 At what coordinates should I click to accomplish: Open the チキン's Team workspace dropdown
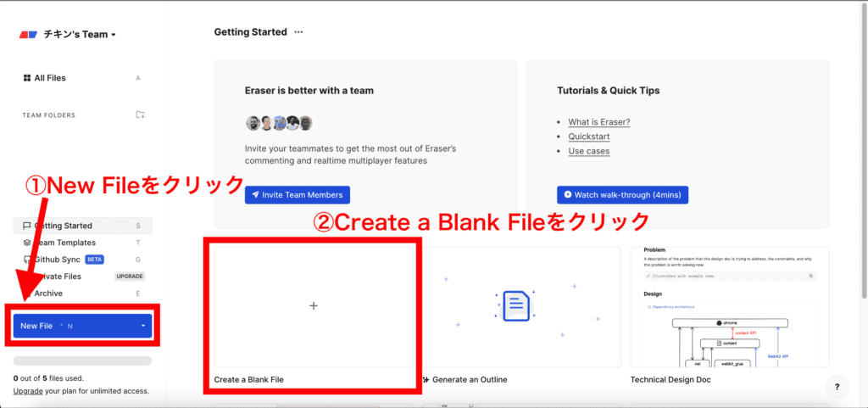click(79, 34)
